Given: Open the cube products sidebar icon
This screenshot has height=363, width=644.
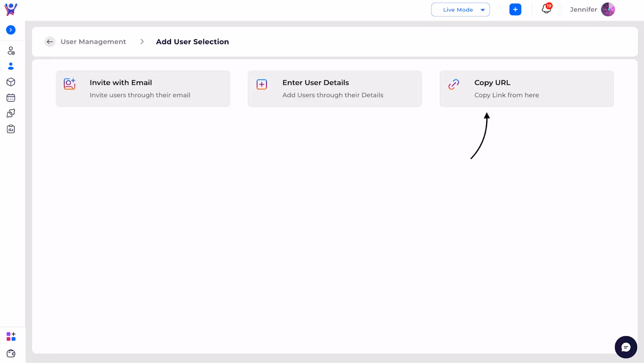Looking at the screenshot, I should pyautogui.click(x=11, y=82).
